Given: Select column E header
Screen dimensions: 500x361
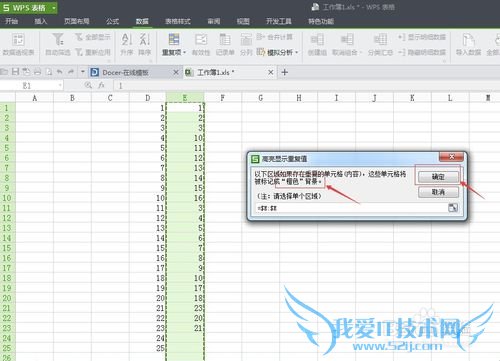Looking at the screenshot, I should point(185,98).
